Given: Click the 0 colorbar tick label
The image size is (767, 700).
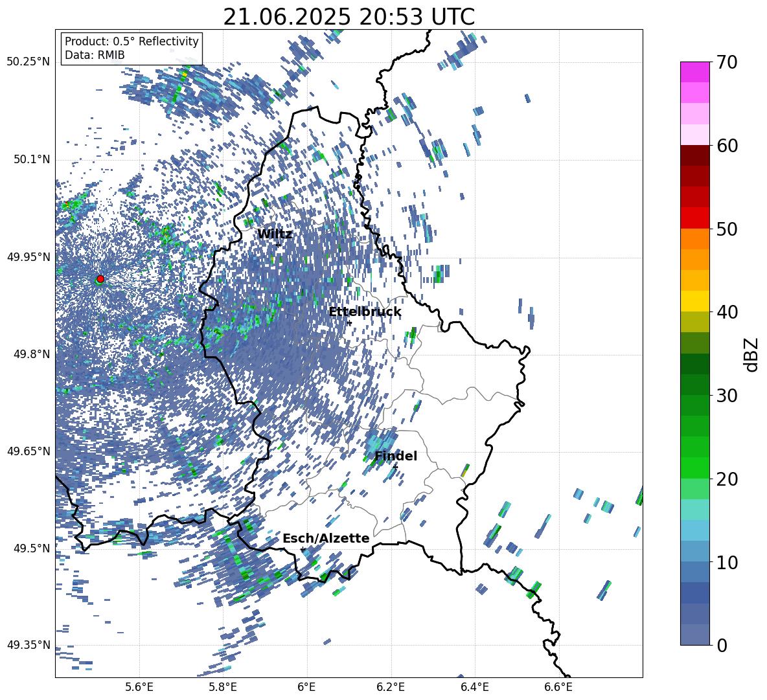Looking at the screenshot, I should (x=722, y=645).
